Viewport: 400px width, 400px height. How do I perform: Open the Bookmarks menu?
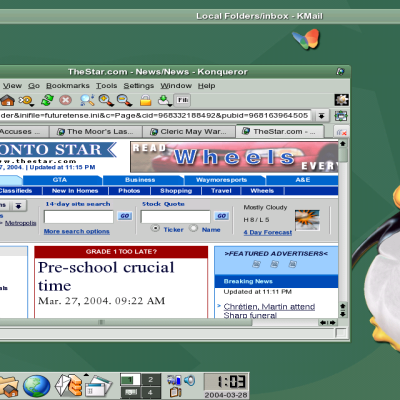[x=68, y=86]
